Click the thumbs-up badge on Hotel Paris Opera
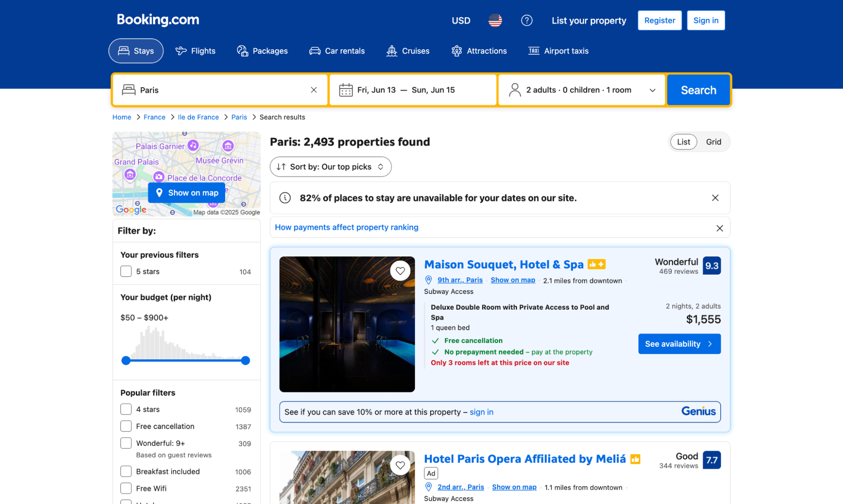843x504 pixels. pos(635,459)
